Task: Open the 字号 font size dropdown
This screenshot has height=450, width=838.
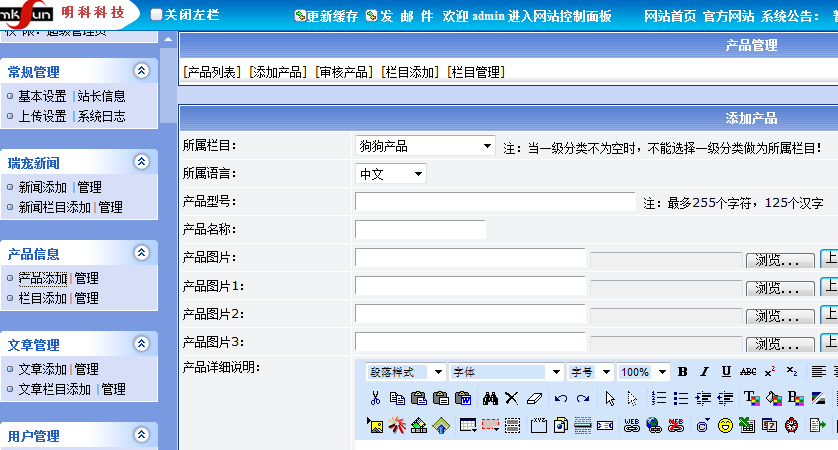Action: point(590,372)
